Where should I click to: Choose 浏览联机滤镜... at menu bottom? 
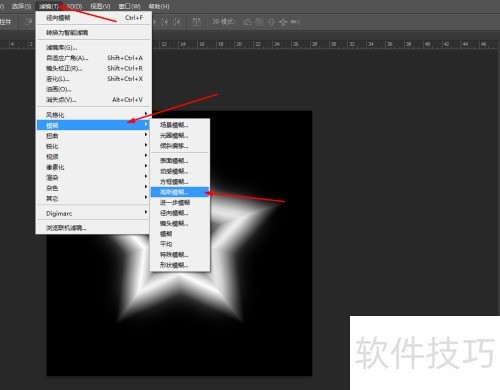coord(94,228)
